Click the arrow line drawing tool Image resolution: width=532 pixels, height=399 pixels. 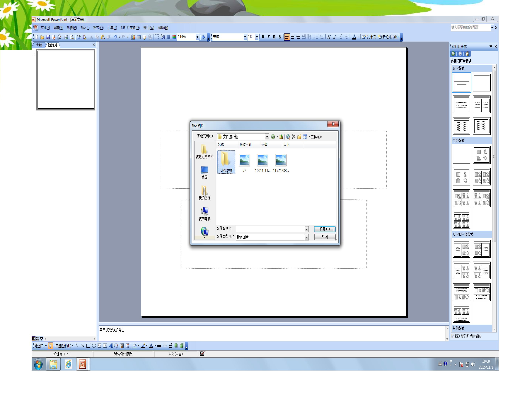[83, 346]
